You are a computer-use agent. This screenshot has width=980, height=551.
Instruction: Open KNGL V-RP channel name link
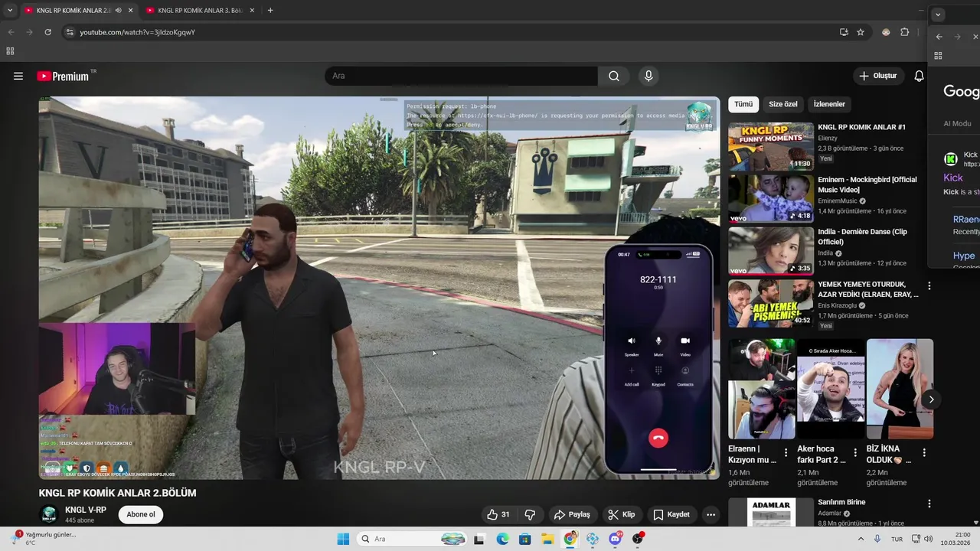(86, 510)
